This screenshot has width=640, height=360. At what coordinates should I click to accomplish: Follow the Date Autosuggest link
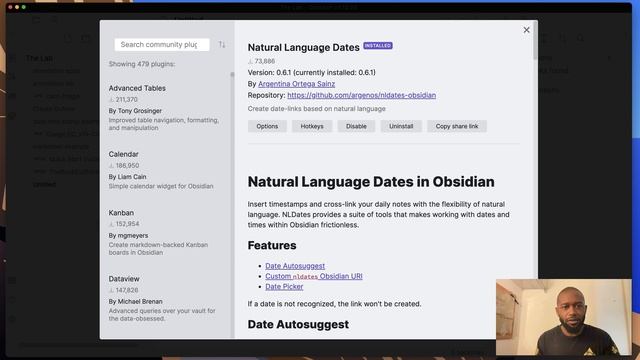coord(295,266)
